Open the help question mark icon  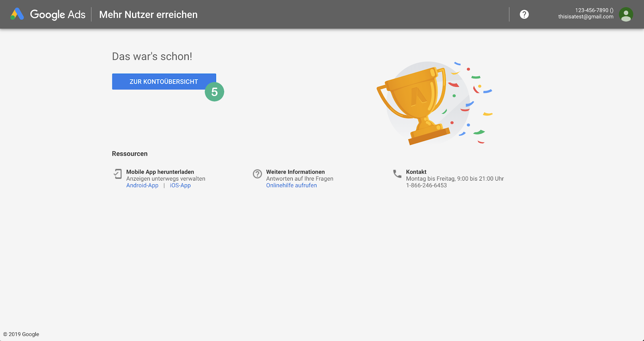click(524, 14)
